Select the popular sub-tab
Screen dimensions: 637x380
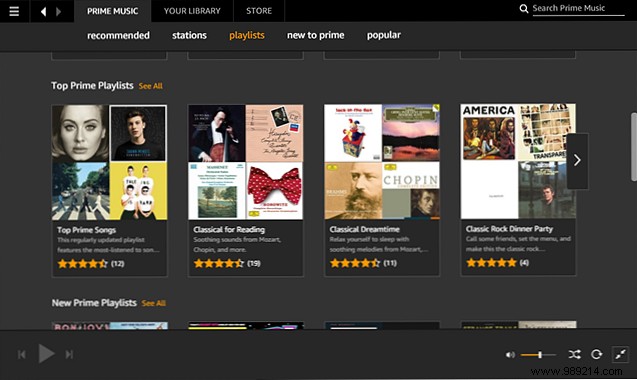pos(384,35)
